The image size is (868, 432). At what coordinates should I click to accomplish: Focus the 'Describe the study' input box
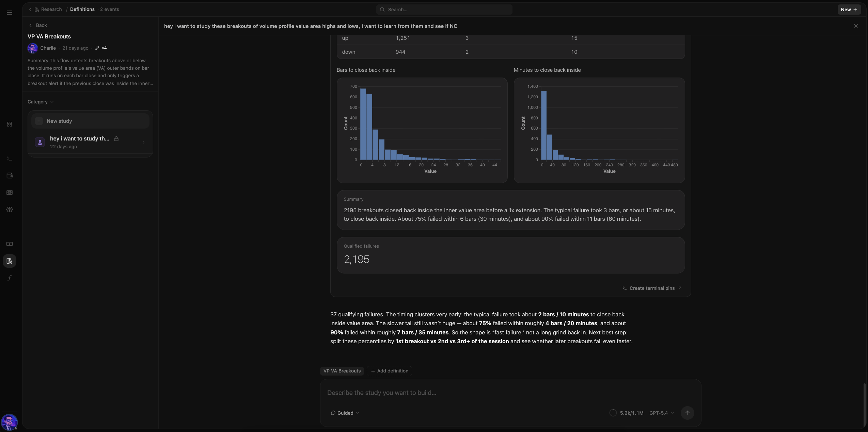[x=510, y=393]
